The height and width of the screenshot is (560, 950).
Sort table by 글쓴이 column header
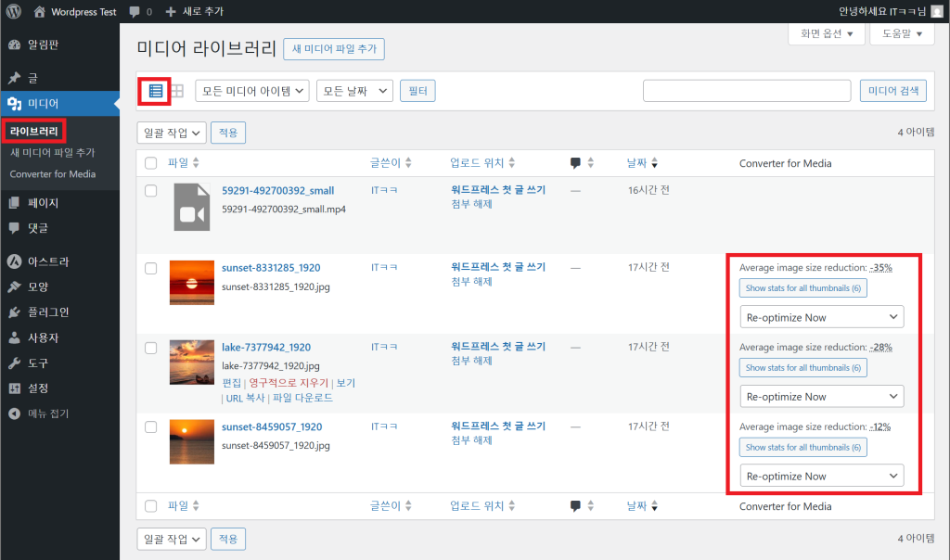tap(391, 163)
